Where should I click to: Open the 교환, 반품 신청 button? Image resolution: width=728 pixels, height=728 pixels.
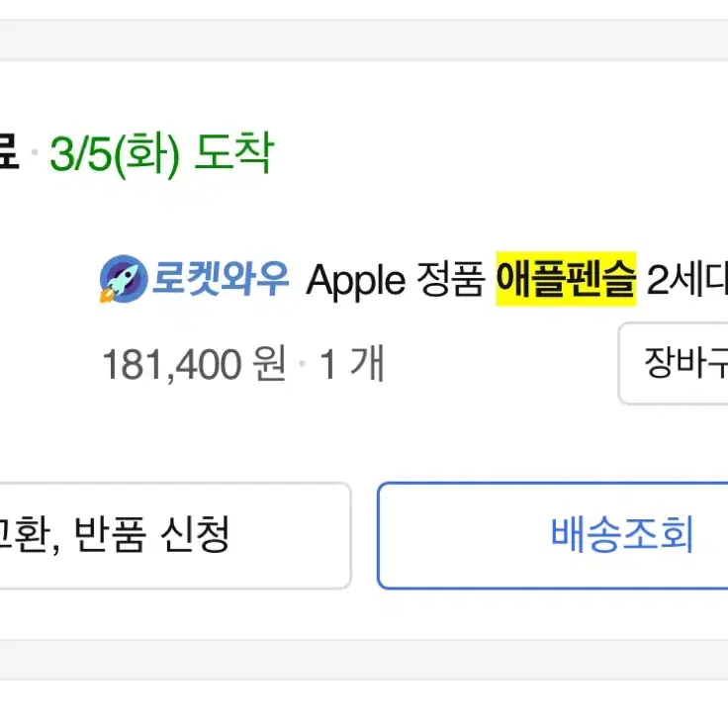pos(175,535)
